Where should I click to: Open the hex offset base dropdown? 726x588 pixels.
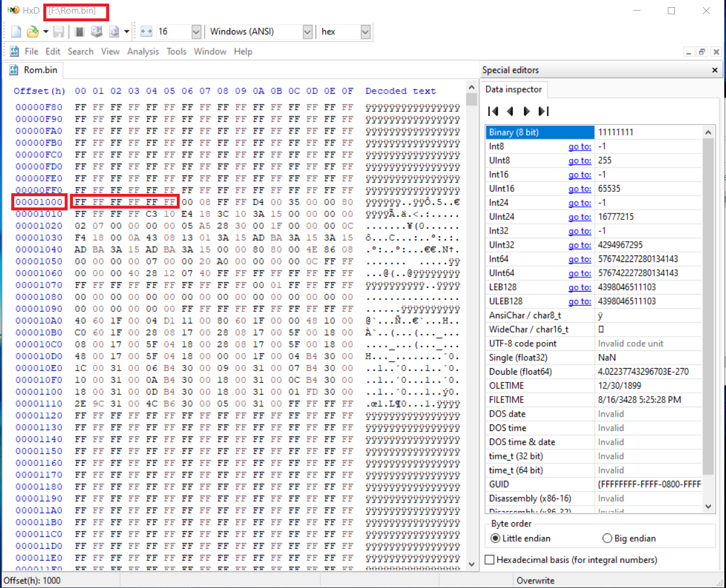tap(365, 31)
